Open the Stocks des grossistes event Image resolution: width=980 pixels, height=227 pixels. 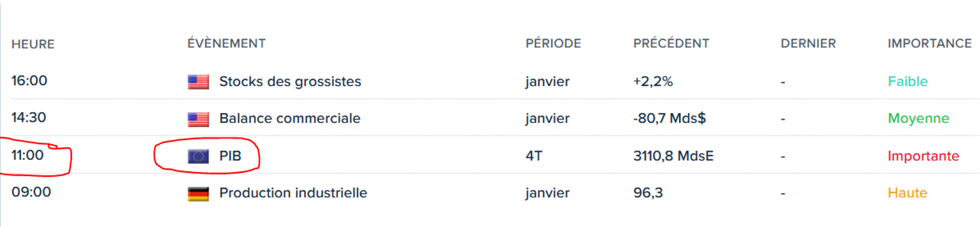click(290, 82)
